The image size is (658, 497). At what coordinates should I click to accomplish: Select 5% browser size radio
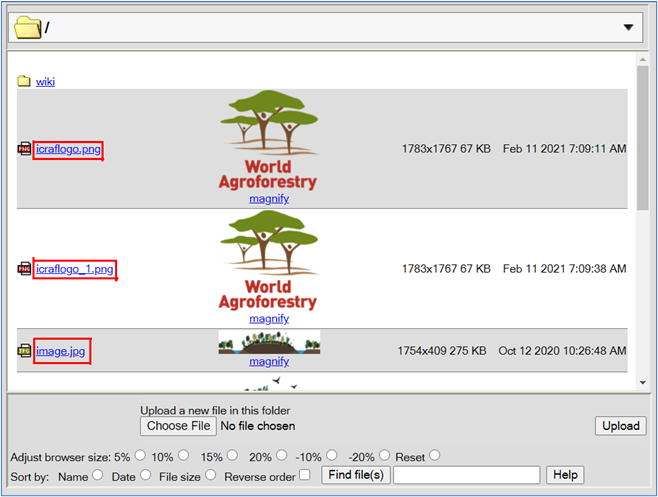(x=140, y=455)
